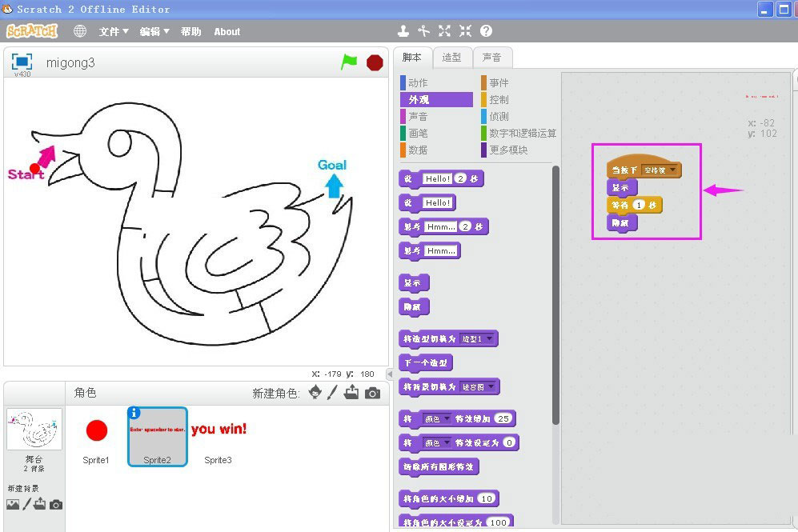
Task: Select the 外观 block category
Action: (x=436, y=100)
